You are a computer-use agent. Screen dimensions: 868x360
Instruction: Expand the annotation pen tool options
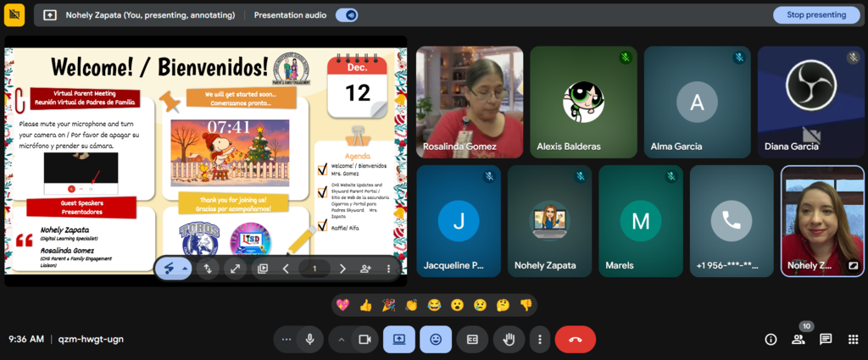186,269
